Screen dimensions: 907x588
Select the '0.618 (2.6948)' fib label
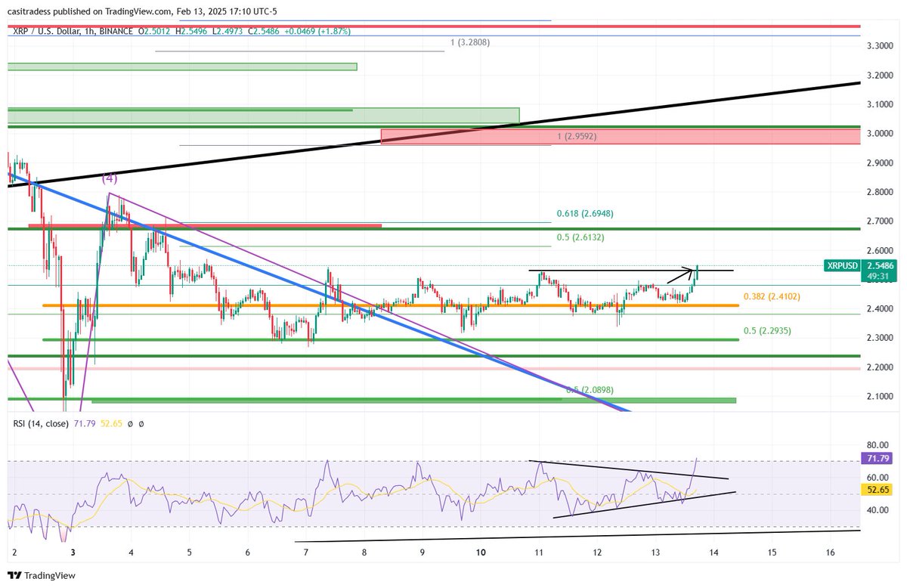pyautogui.click(x=586, y=214)
